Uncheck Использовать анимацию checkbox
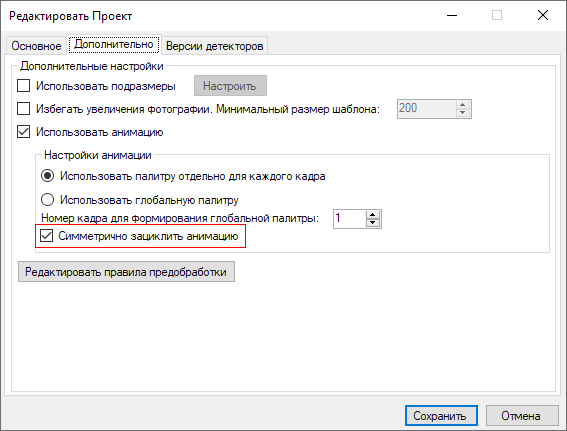Viewport: 567px width, 431px height. point(24,132)
